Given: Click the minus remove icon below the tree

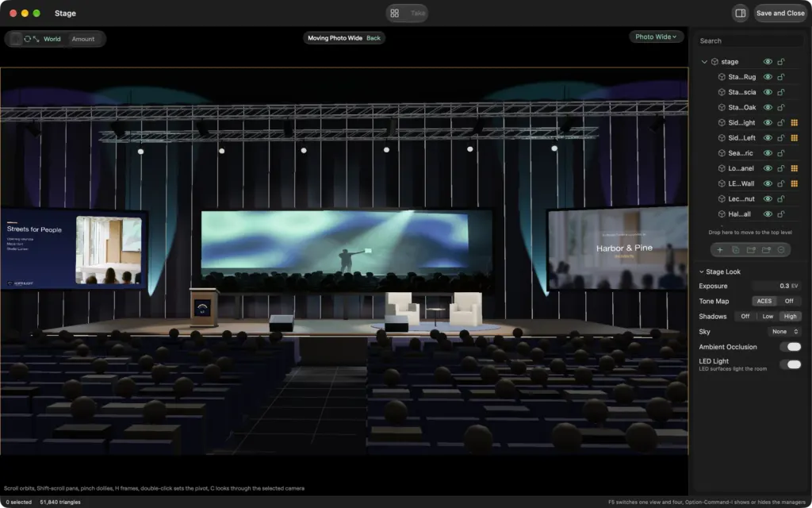Looking at the screenshot, I should (x=781, y=250).
